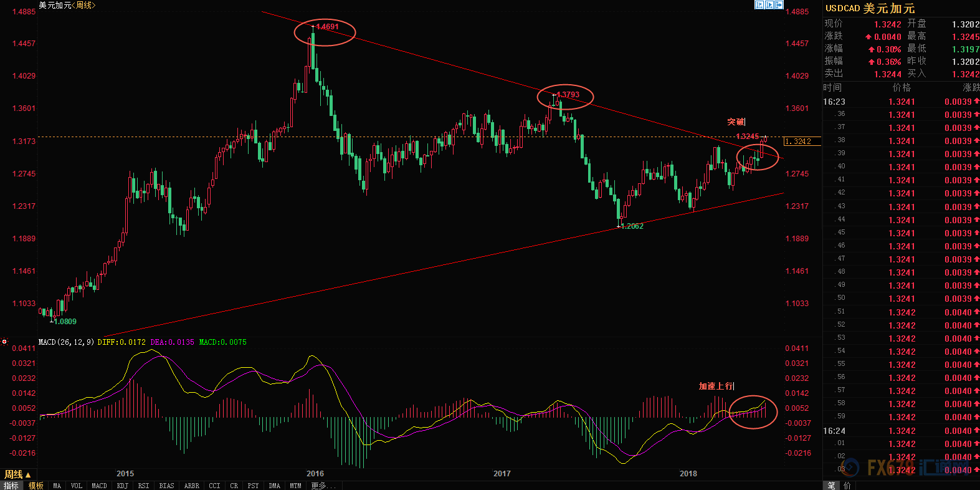Viewport: 980px width, 490px height.
Task: Click the 涨跌 value 0.0040
Action: click(888, 37)
